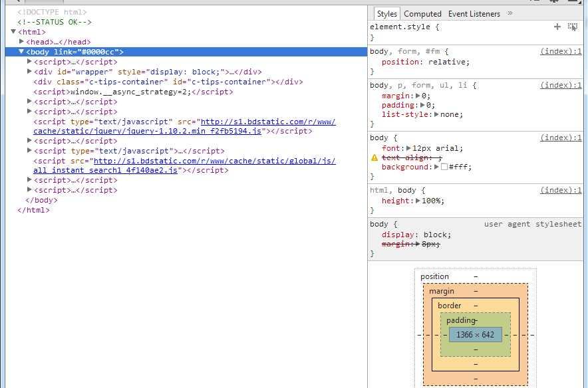This screenshot has height=388, width=588.
Task: Expand the margin shorthand property triangle
Action: click(x=418, y=96)
